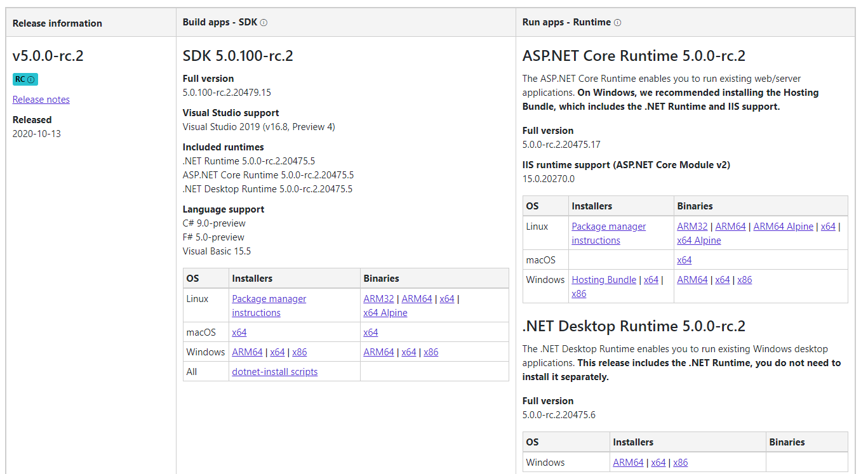Screen dimensions: 868x474
Task: Click the ASP.NET Core Runtime 5.0.0-rc.2 heading
Action: point(634,56)
